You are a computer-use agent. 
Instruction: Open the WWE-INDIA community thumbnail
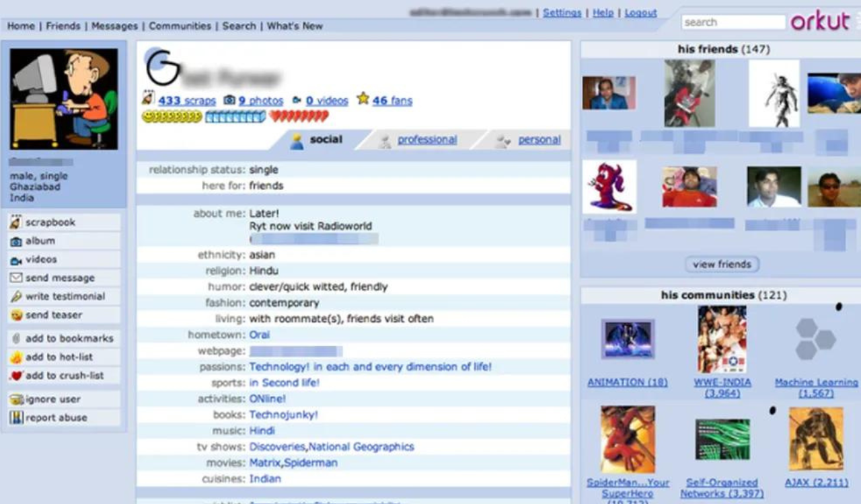[722, 339]
